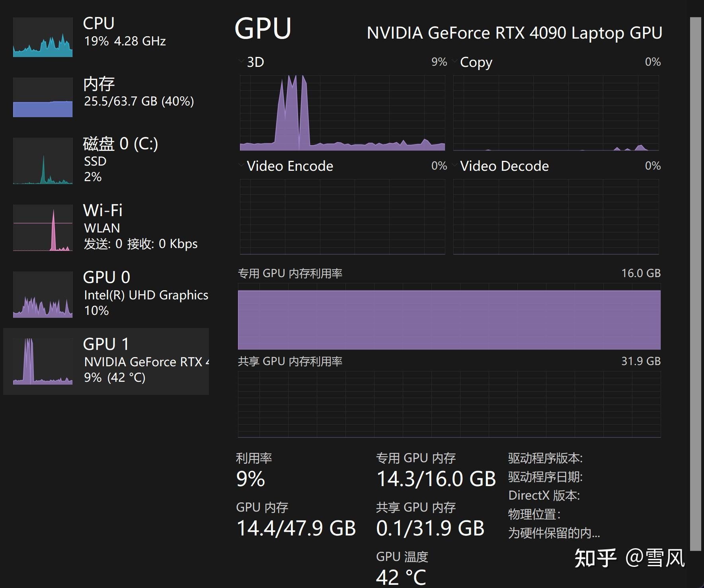Click the NVIDIA GeForce RTX 4090 Laptop GPU title
Screen dimensions: 704x588
514,33
